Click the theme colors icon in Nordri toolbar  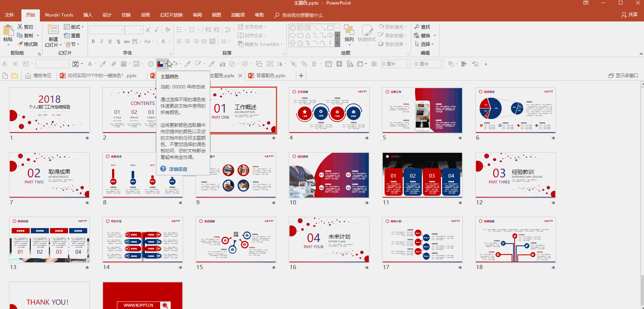(160, 64)
